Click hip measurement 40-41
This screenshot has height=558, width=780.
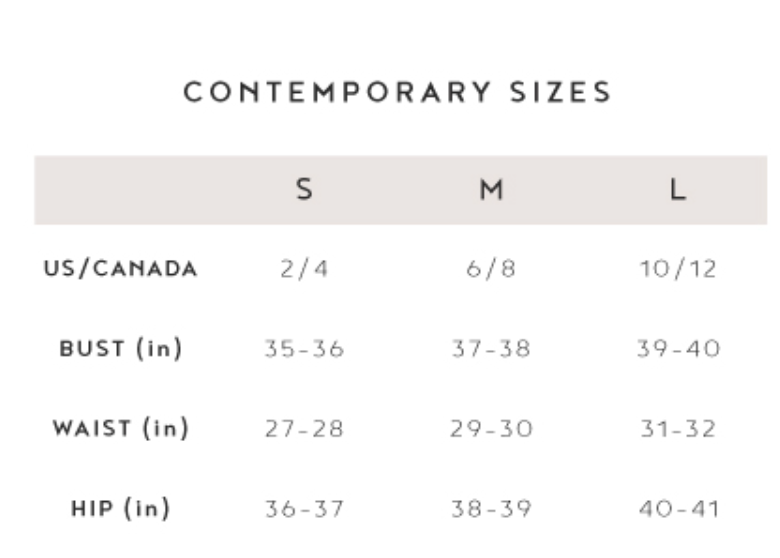pyautogui.click(x=679, y=509)
